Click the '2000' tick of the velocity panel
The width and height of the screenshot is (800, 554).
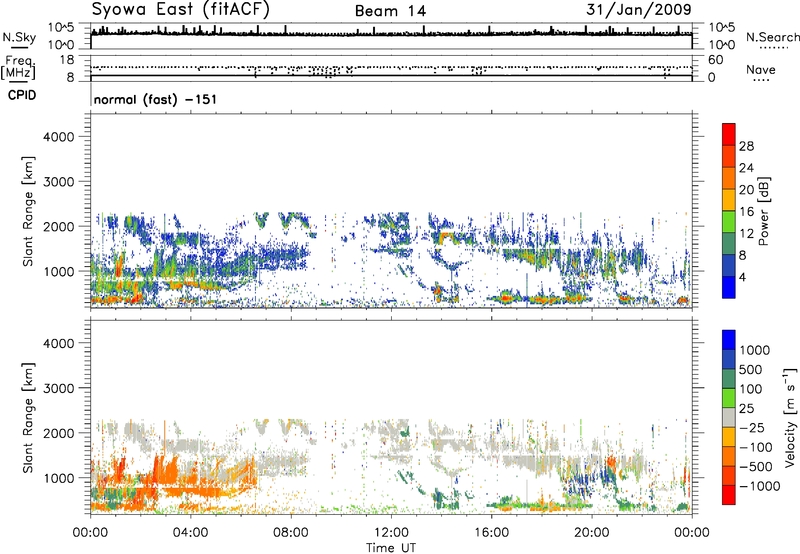(x=58, y=433)
